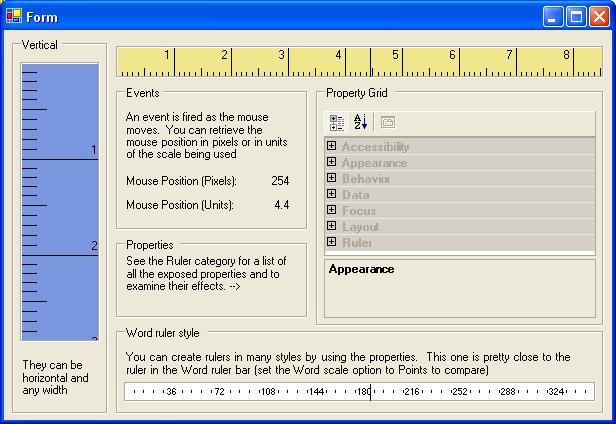Select the Ruler category row label
The height and width of the screenshot is (424, 616).
[x=357, y=243]
